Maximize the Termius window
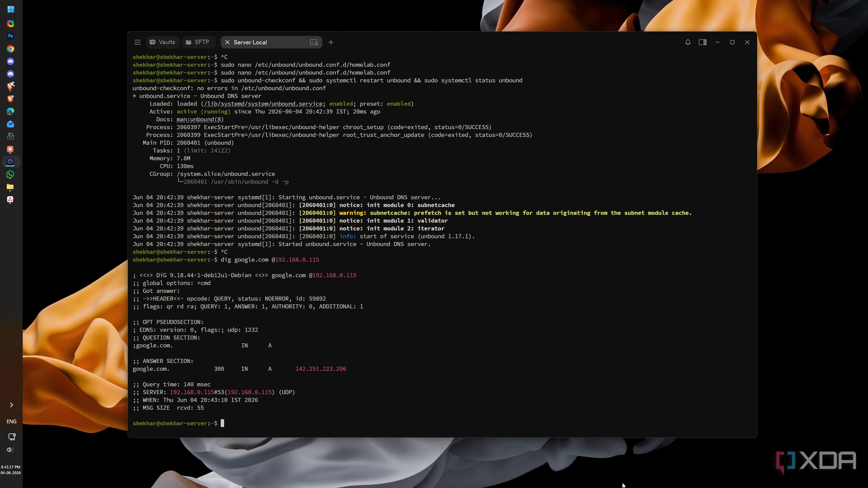 (732, 42)
